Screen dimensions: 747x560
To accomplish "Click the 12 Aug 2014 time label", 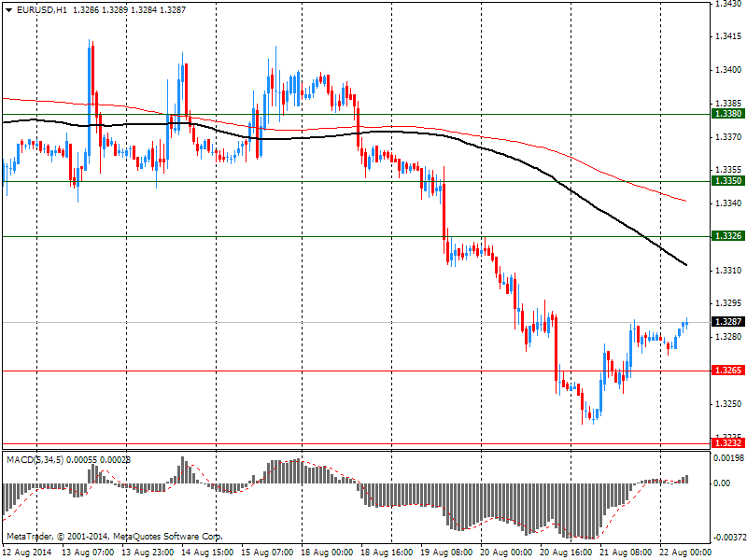I will (27, 553).
